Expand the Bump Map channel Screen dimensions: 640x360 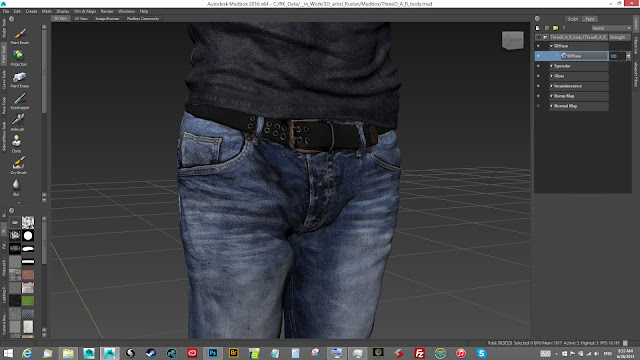pos(551,96)
